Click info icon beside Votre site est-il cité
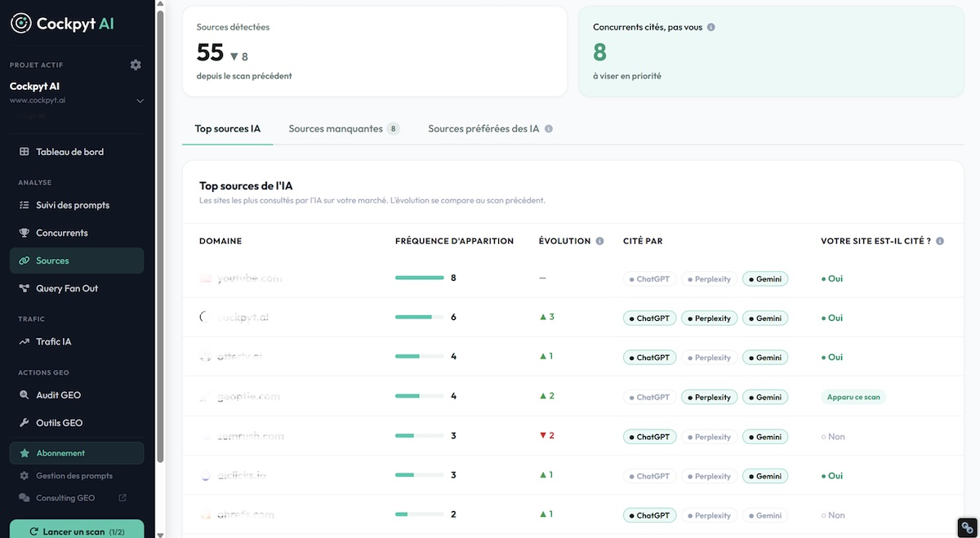 pyautogui.click(x=940, y=241)
